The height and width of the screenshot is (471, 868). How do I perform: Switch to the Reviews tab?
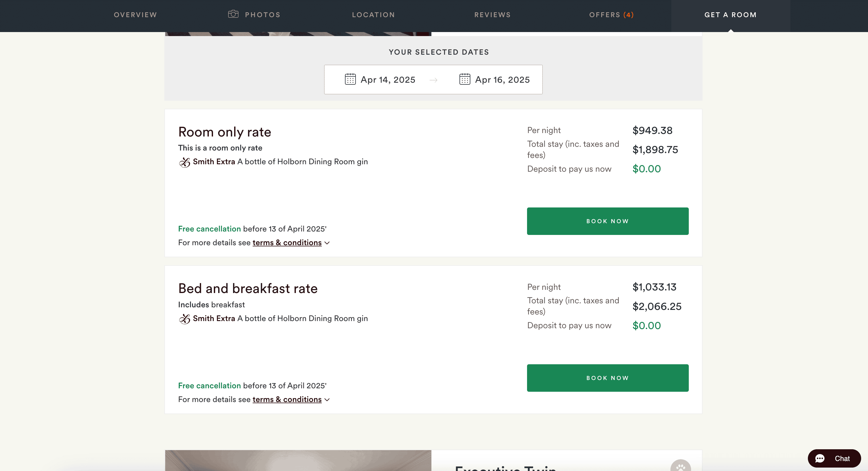[492, 15]
